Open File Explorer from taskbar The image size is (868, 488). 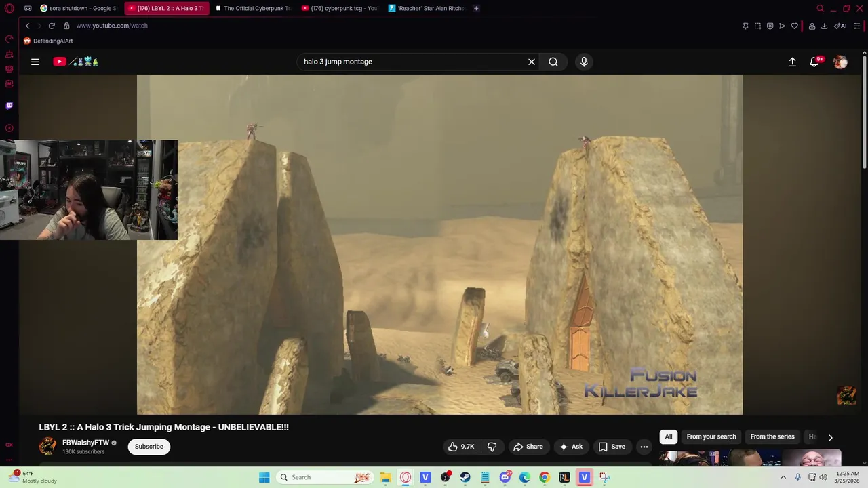385,477
